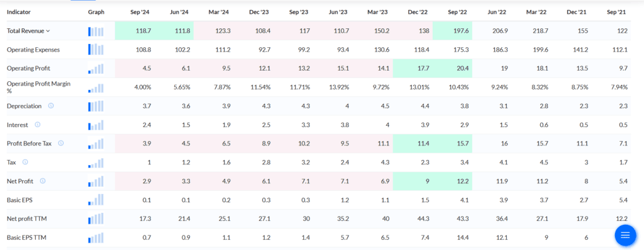Click the Basic EPS TTM row label
644x250 pixels.
click(25, 237)
